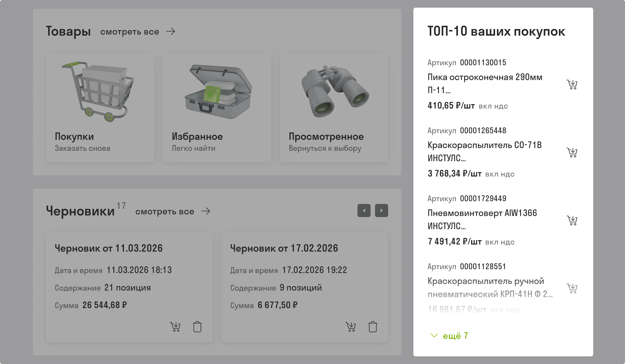
Task: Click price '410,65 ₽/шт'
Action: pyautogui.click(x=451, y=106)
